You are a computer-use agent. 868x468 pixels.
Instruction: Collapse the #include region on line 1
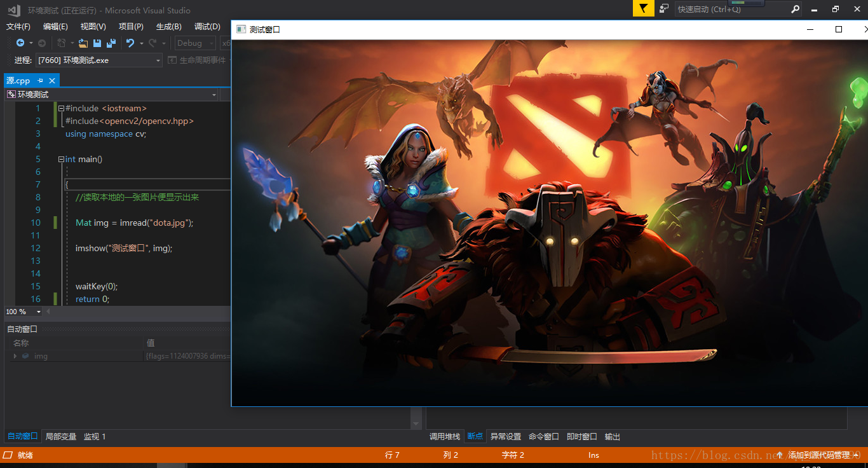[x=61, y=108]
